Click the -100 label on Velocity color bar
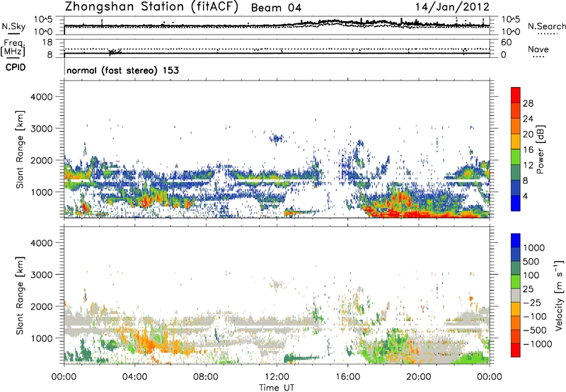Viewport: 566px width, 392px height. (x=534, y=316)
